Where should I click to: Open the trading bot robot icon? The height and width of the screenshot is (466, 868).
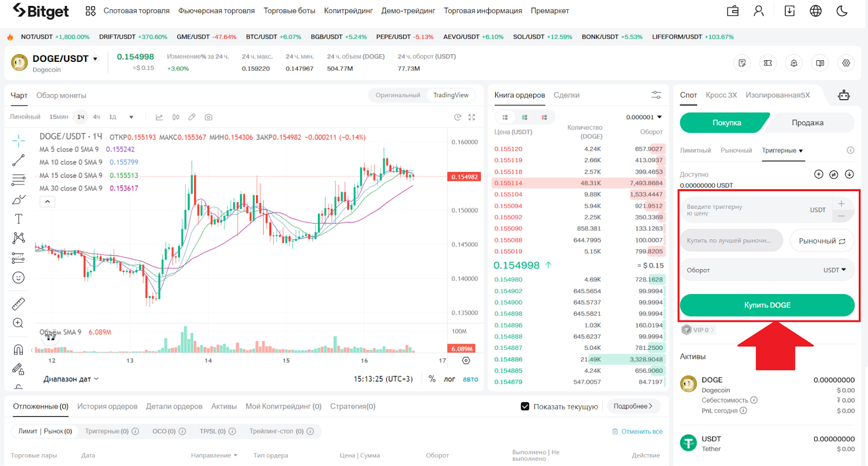point(844,95)
